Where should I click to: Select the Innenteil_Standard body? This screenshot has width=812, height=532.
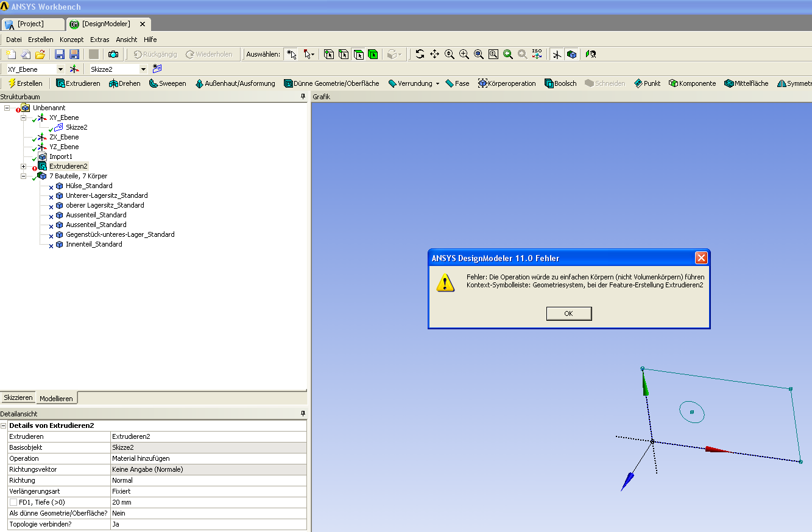[x=94, y=244]
